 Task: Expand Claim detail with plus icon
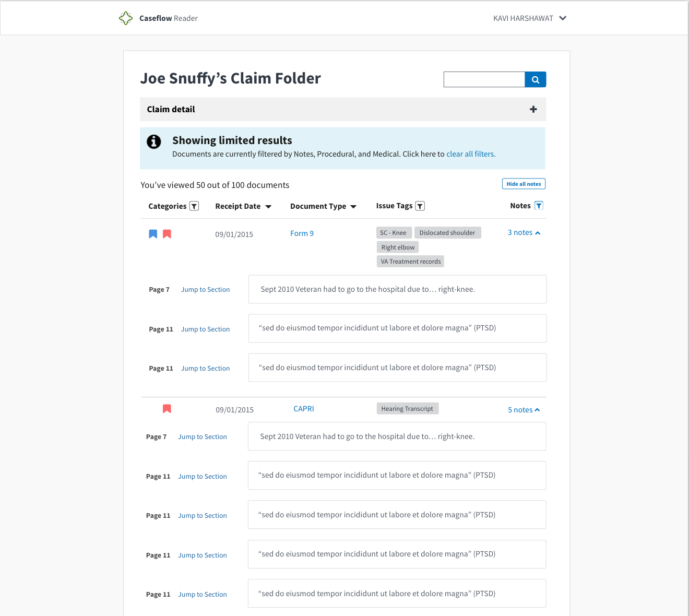click(533, 109)
